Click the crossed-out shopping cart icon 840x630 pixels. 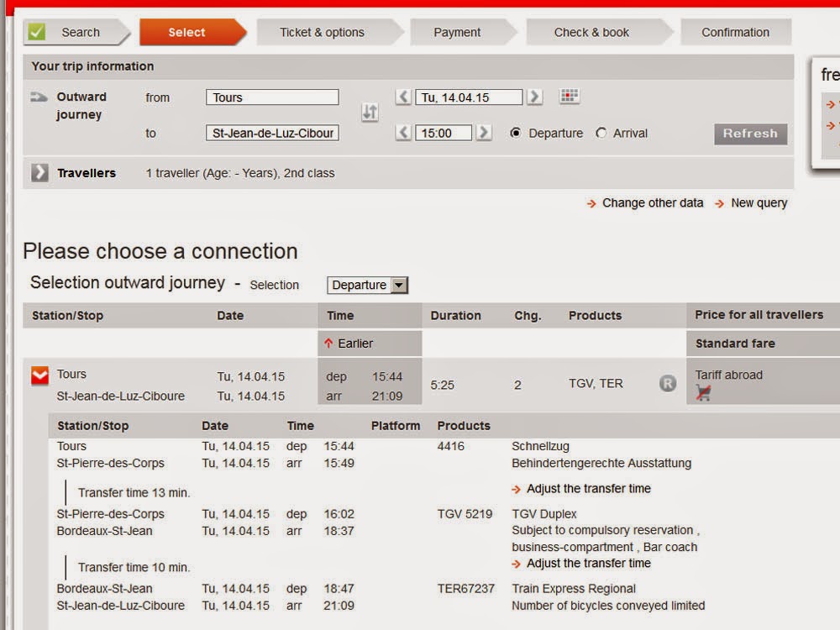coord(703,392)
